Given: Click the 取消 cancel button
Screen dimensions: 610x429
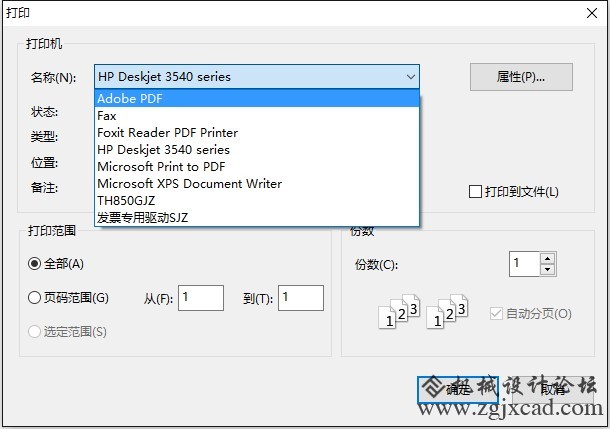Looking at the screenshot, I should tap(552, 389).
